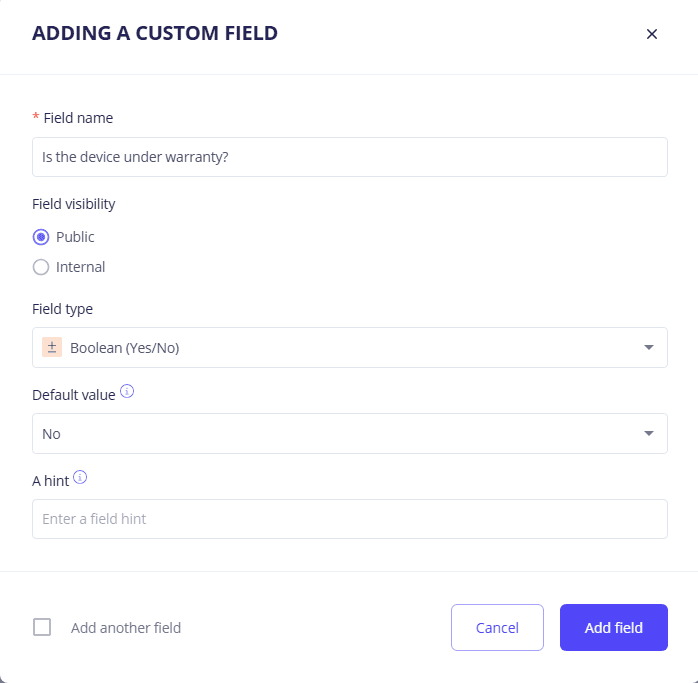Expand the Field type dropdown arrow

pyautogui.click(x=648, y=348)
